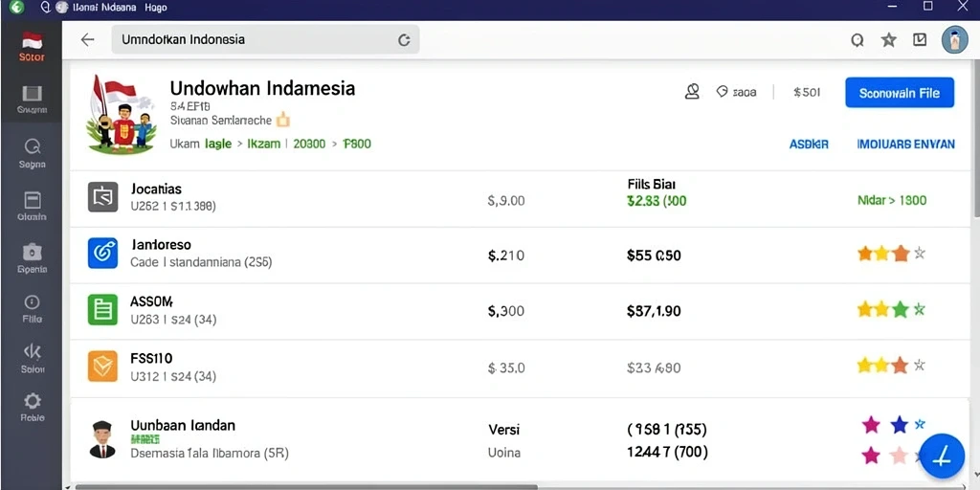
Task: Click the Iantoreso star rating
Action: coord(891,253)
